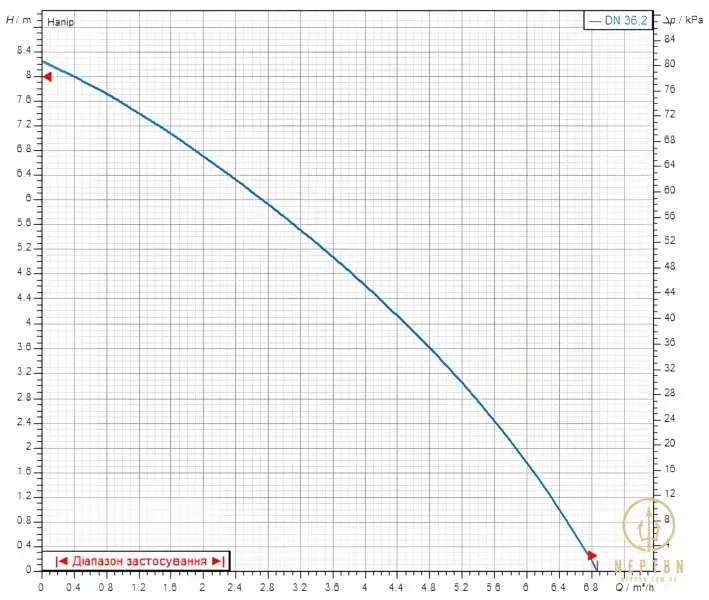Click the 2.4 tick on the Q axis

(x=235, y=587)
